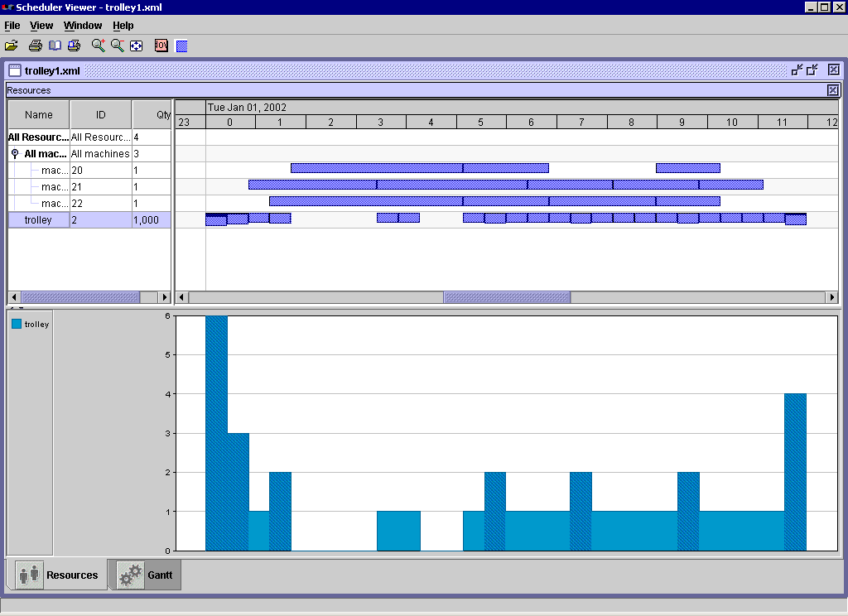Close the trolley1.xml internal window
Viewport: 848px width, 616px height.
tap(834, 70)
